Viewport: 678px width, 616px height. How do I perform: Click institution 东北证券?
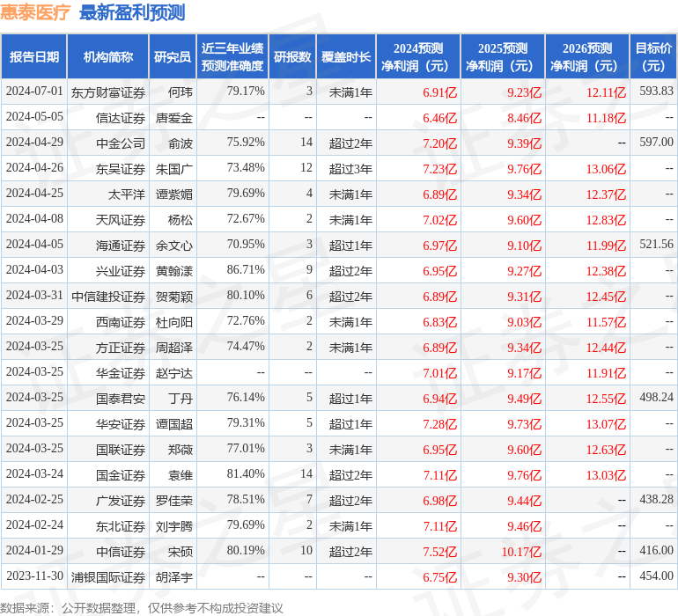click(x=121, y=526)
